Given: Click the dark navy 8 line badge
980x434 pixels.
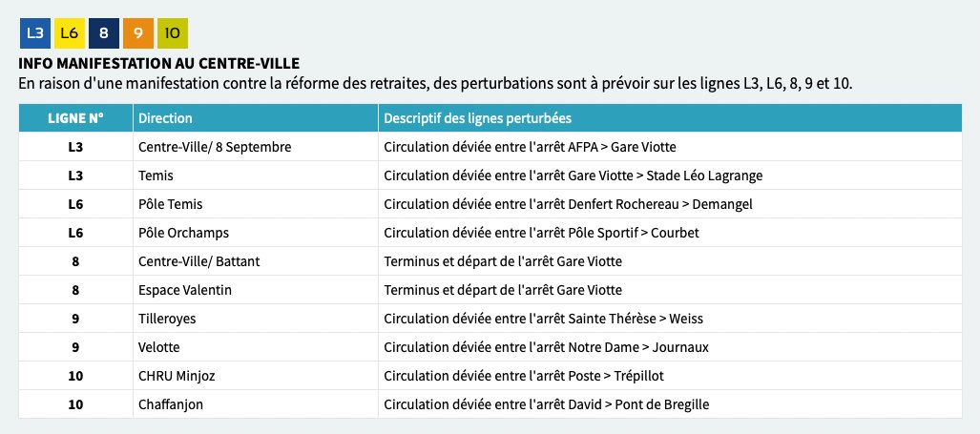Looking at the screenshot, I should pyautogui.click(x=104, y=33).
